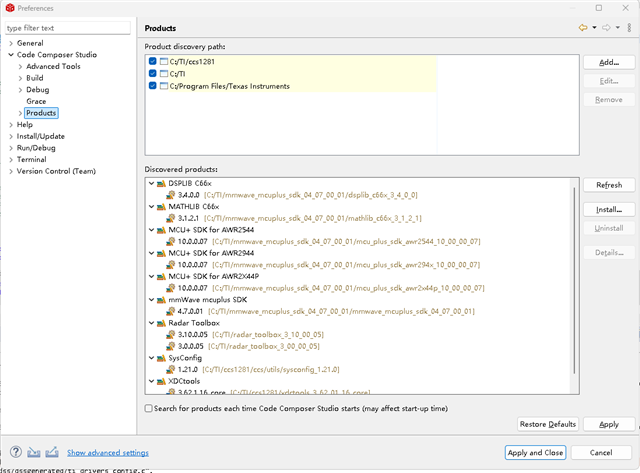Expand the Build preferences node
Viewport: 640px width, 473px height.
(20, 78)
